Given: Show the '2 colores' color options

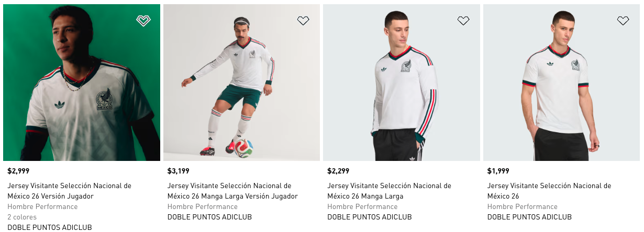Looking at the screenshot, I should coord(22,217).
